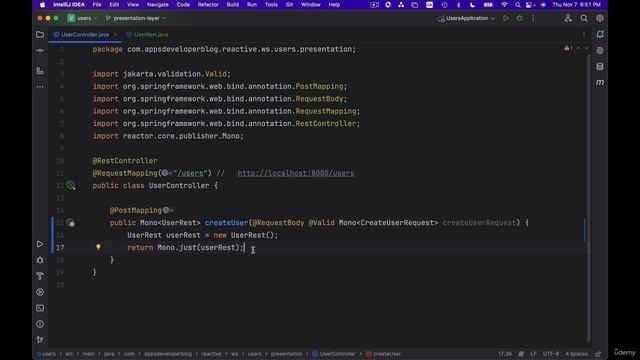Click presentation in the breadcrumb path
Viewport: 640px width, 360px height.
click(x=287, y=354)
